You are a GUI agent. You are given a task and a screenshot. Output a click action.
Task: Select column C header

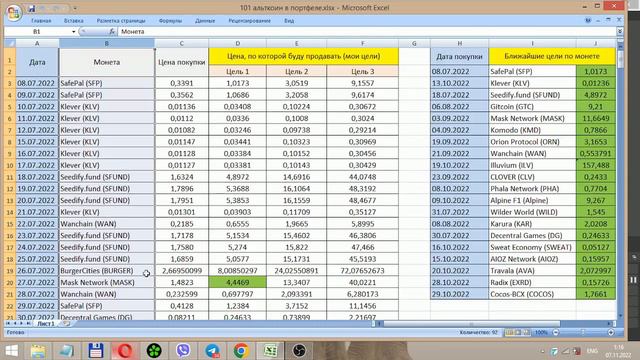pyautogui.click(x=182, y=43)
